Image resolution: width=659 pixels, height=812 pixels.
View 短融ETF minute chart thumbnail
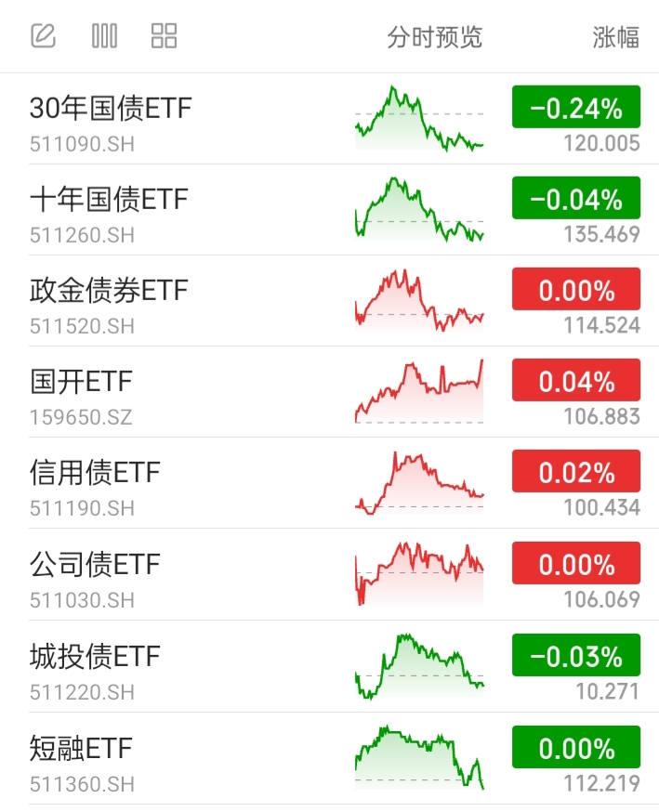pyautogui.click(x=419, y=757)
